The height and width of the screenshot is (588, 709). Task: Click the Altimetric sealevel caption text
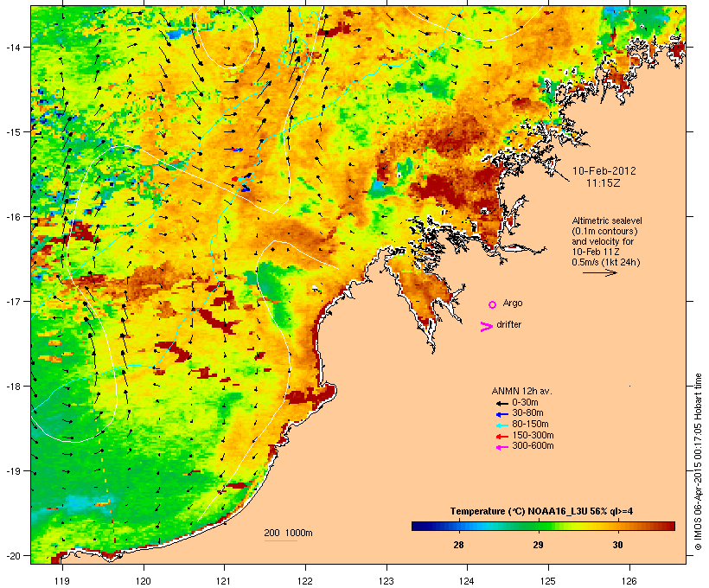[607, 220]
